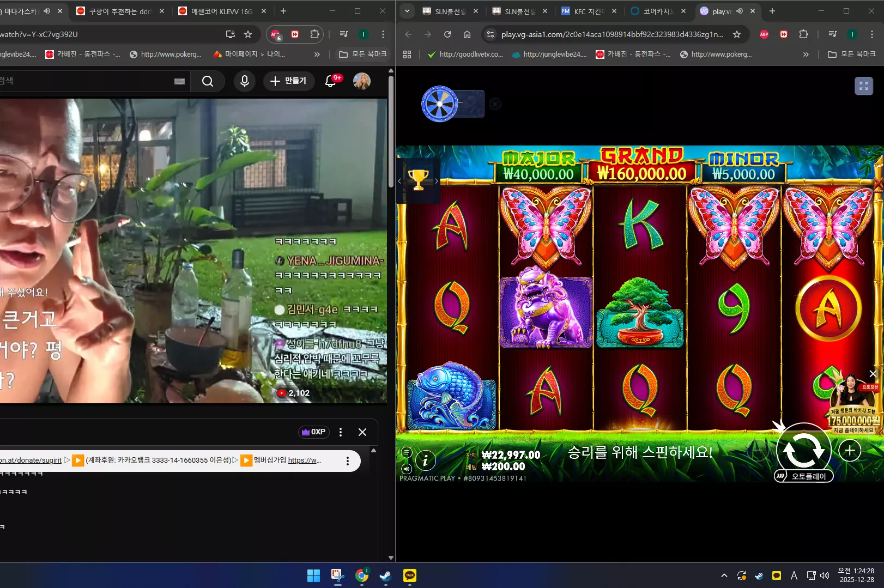Open the goodlivetv bookmark in right browser
Viewport: 884px width, 588px height.
(465, 54)
